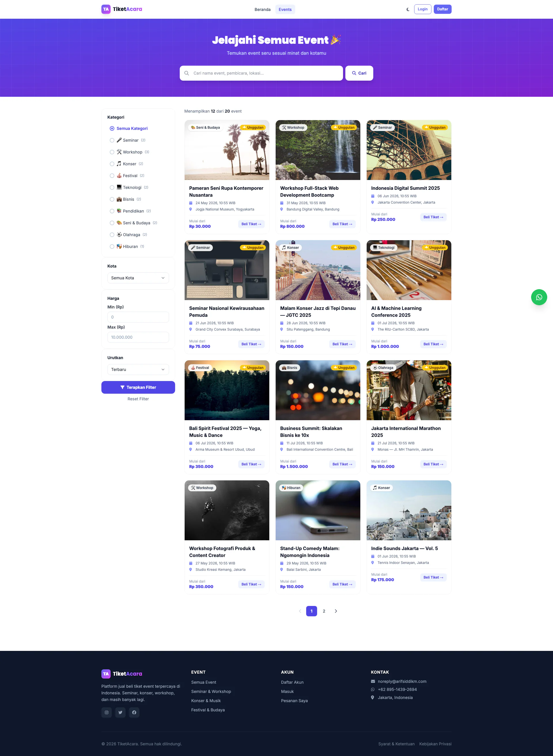
Task: Toggle dark mode moon icon
Action: 408,10
